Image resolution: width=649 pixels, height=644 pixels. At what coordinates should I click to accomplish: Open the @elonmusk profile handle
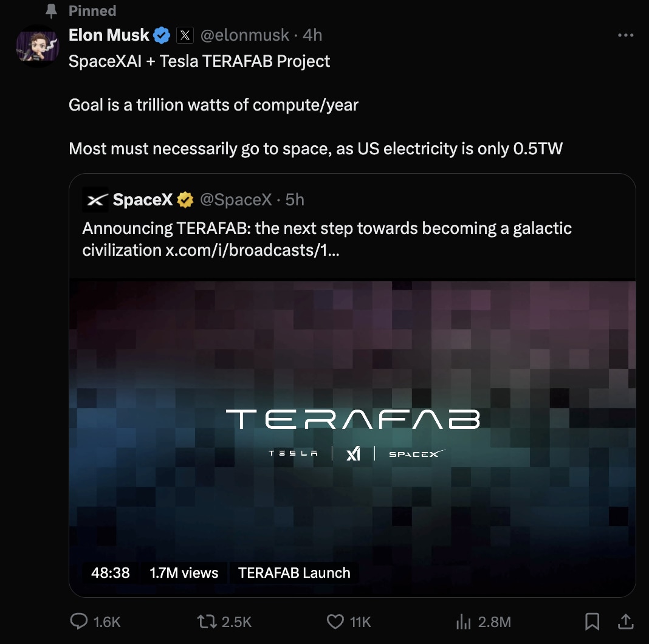[x=245, y=35]
